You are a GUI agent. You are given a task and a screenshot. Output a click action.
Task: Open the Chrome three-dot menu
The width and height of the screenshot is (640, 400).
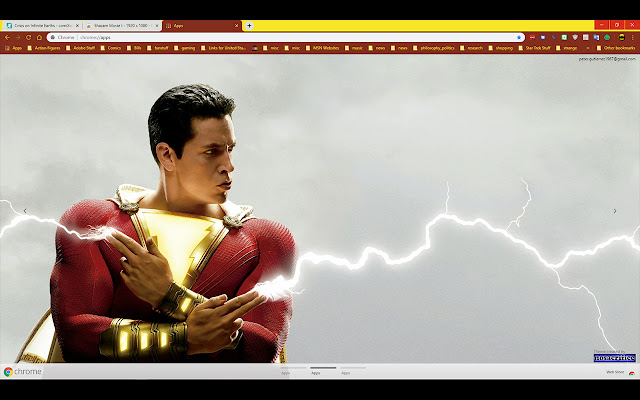pos(633,37)
